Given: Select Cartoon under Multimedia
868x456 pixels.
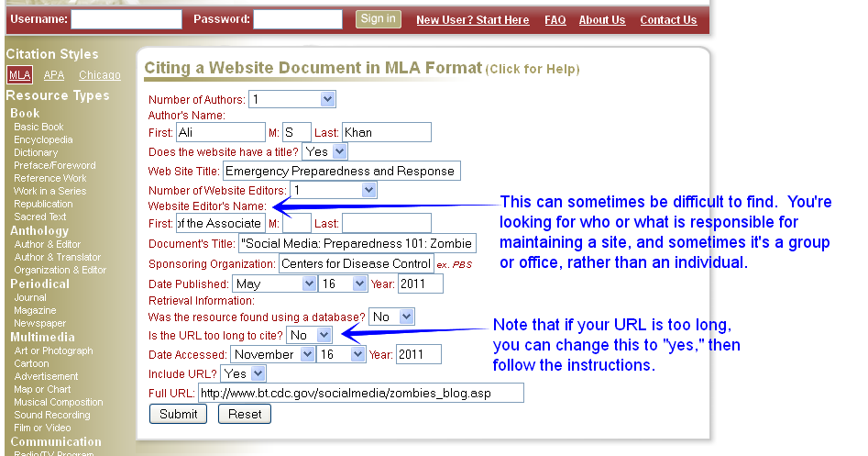Looking at the screenshot, I should pos(31,363).
